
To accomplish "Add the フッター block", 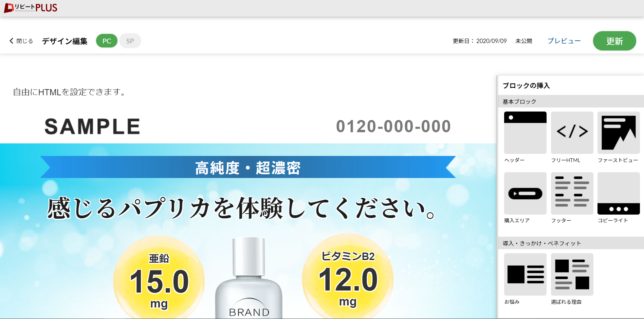I will [x=572, y=193].
